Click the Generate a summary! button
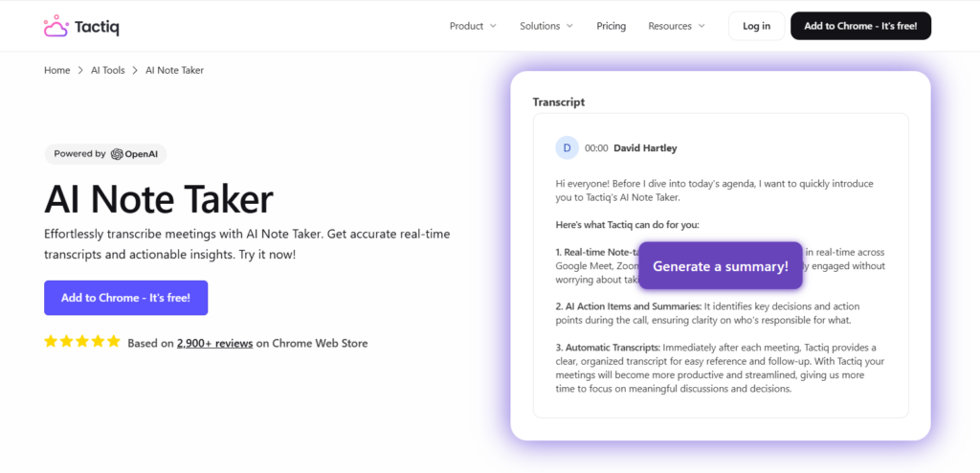980x473 pixels. (720, 266)
